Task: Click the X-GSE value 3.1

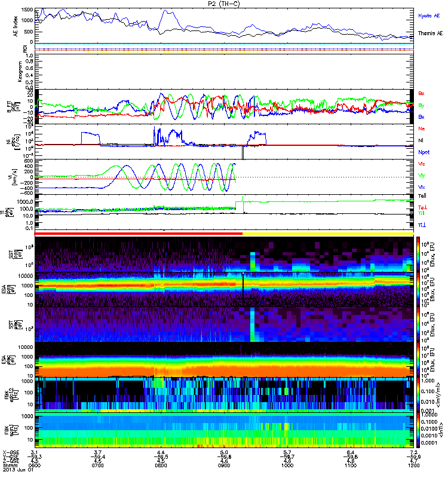Action: coord(35,452)
